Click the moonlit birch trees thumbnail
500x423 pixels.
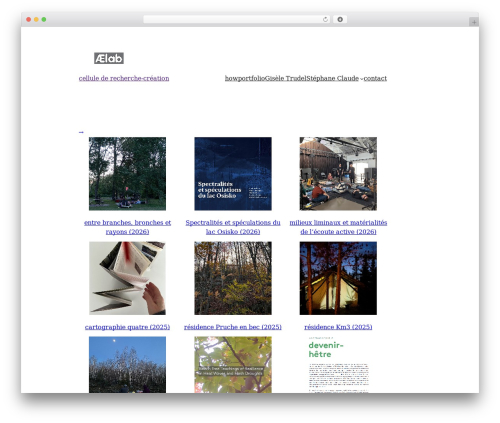click(127, 365)
